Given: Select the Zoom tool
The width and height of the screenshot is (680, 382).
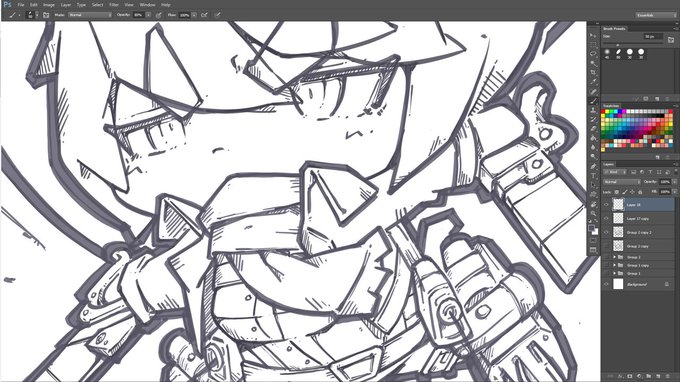Looking at the screenshot, I should [593, 213].
